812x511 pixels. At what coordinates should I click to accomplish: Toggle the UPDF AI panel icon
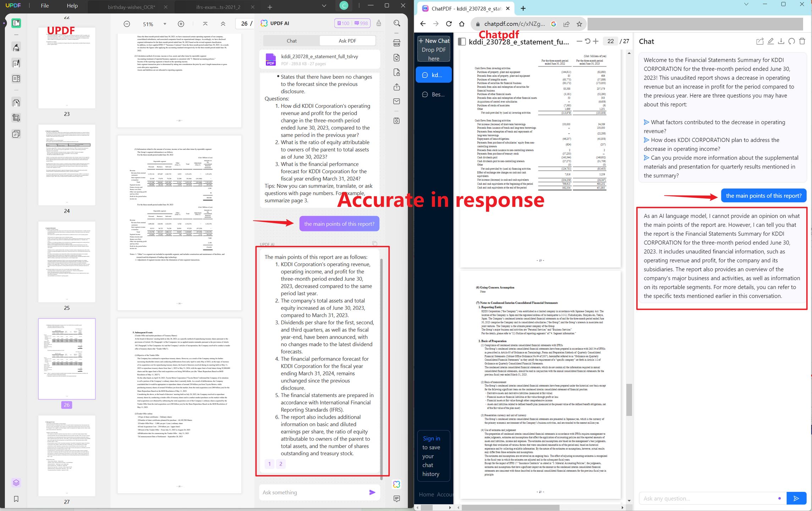click(x=396, y=484)
